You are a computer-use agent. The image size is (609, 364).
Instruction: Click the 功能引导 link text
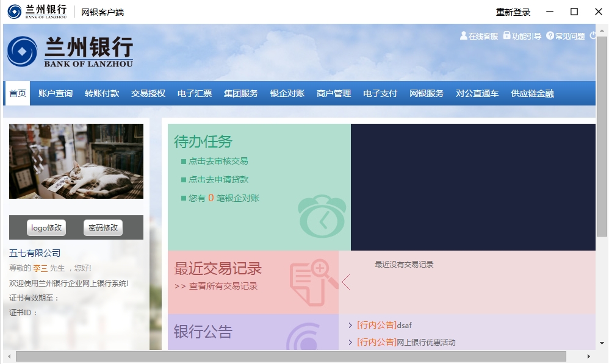(527, 36)
